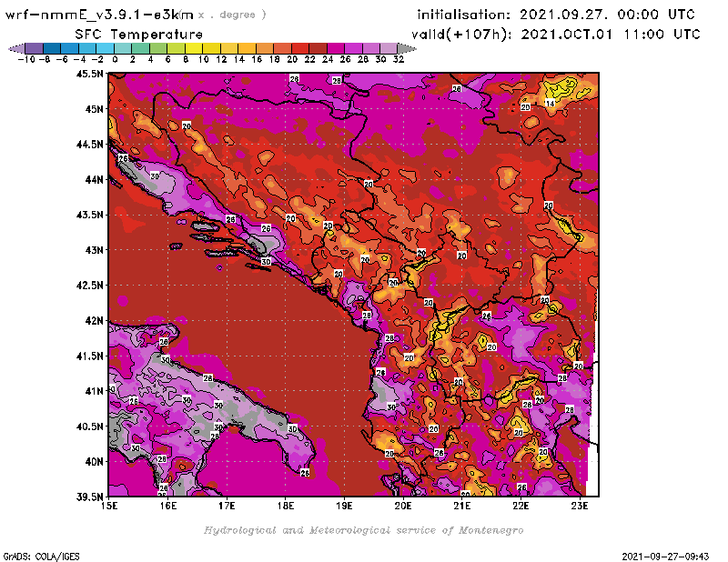Click the '23E' longitude label

pos(580,506)
